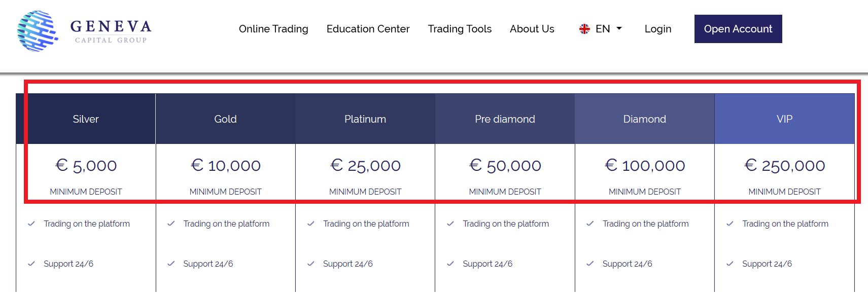Click the Geneva Capital Group globe logo
The image size is (868, 295).
[37, 31]
